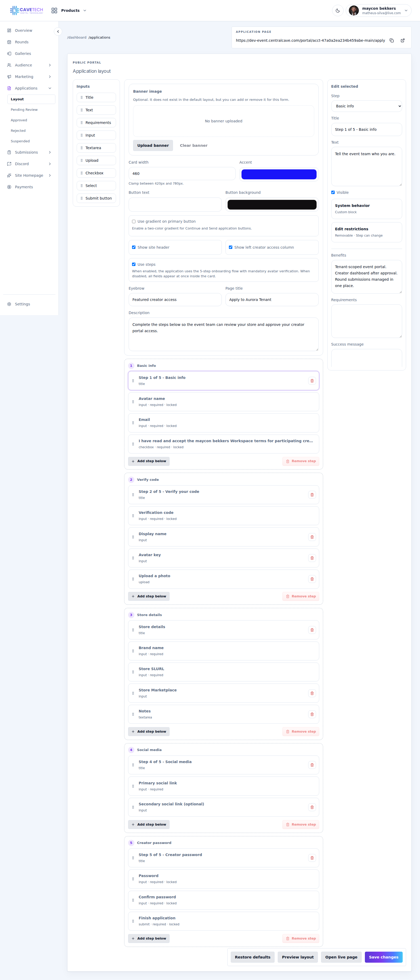The image size is (420, 980).
Task: Select Layout submenu item
Action: point(31,99)
